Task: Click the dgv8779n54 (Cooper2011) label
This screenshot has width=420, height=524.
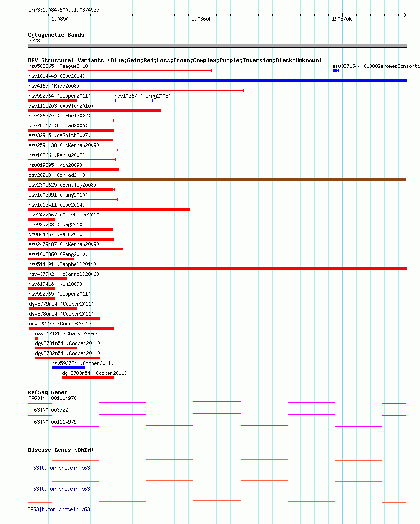Action: pos(61,304)
